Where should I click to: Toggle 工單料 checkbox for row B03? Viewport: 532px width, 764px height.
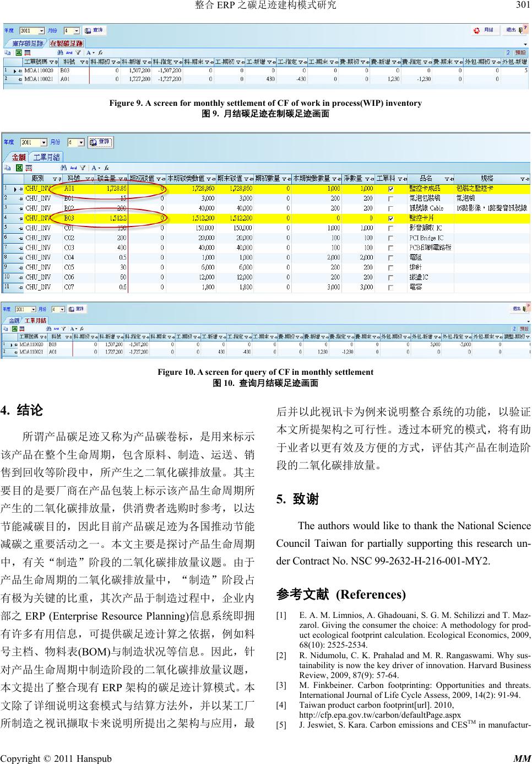[390, 218]
